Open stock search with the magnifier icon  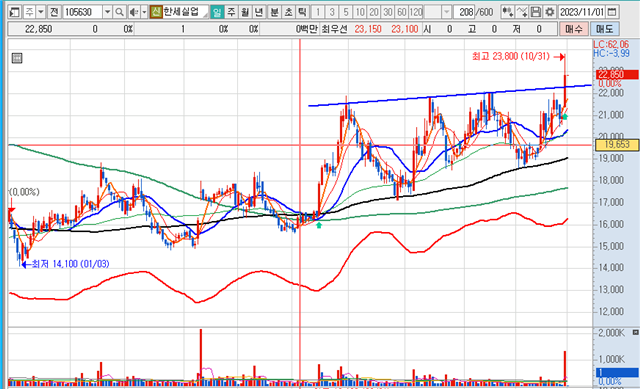pos(119,12)
